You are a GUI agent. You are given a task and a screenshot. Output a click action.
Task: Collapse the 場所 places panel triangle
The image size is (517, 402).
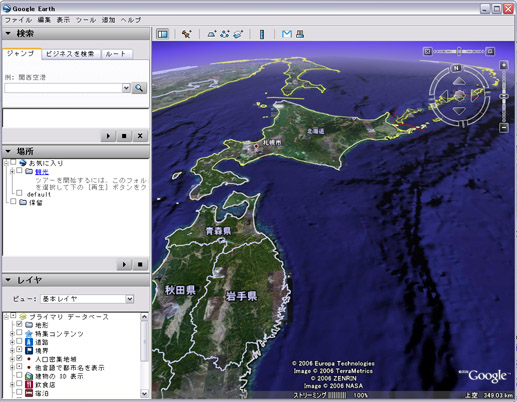click(x=8, y=151)
